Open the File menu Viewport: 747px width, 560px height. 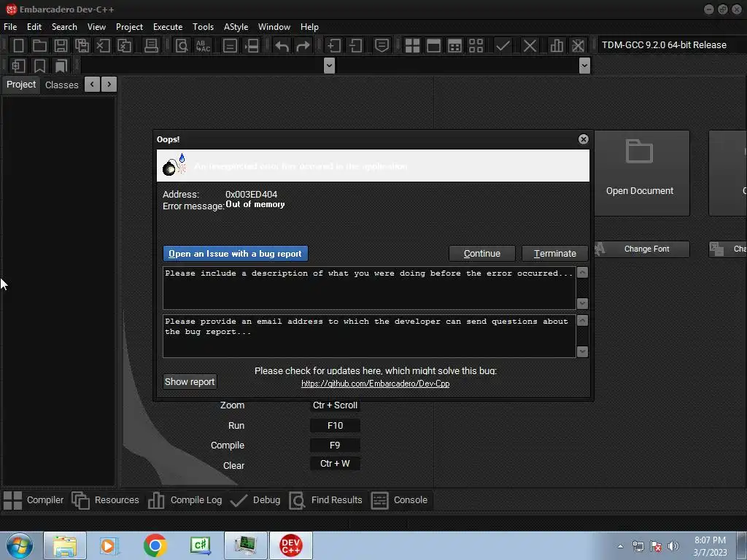coord(10,27)
